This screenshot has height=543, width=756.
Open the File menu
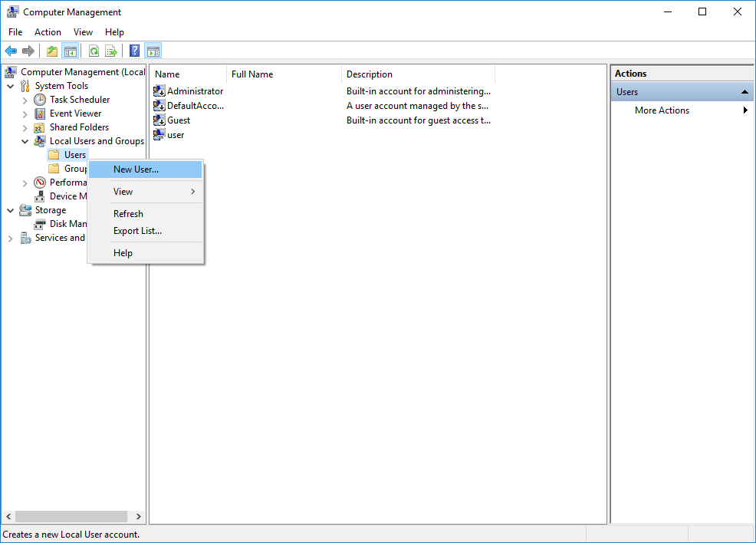click(x=15, y=31)
